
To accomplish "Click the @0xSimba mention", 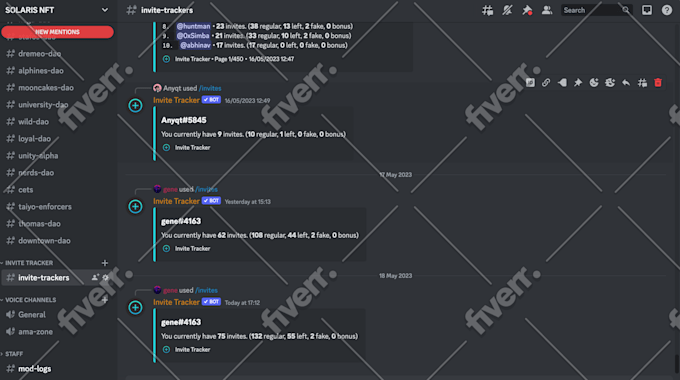I will tap(193, 36).
